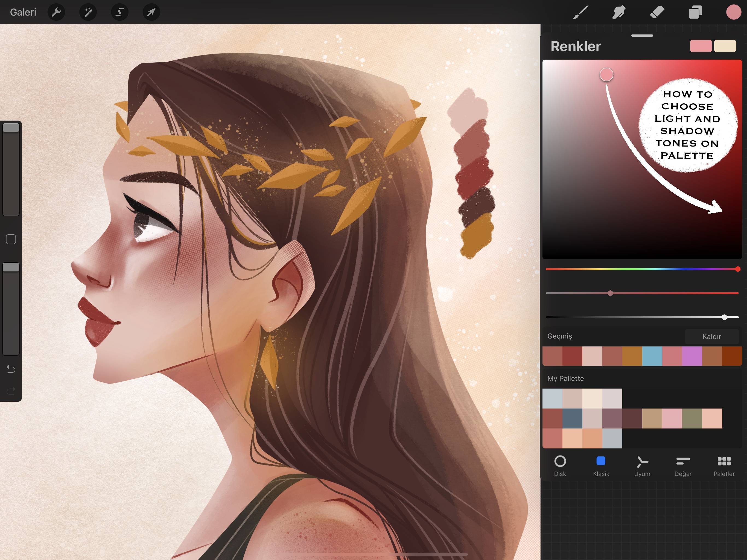Pick the orange-peach swatch in My Pallette bottom row
The height and width of the screenshot is (560, 747).
592,438
